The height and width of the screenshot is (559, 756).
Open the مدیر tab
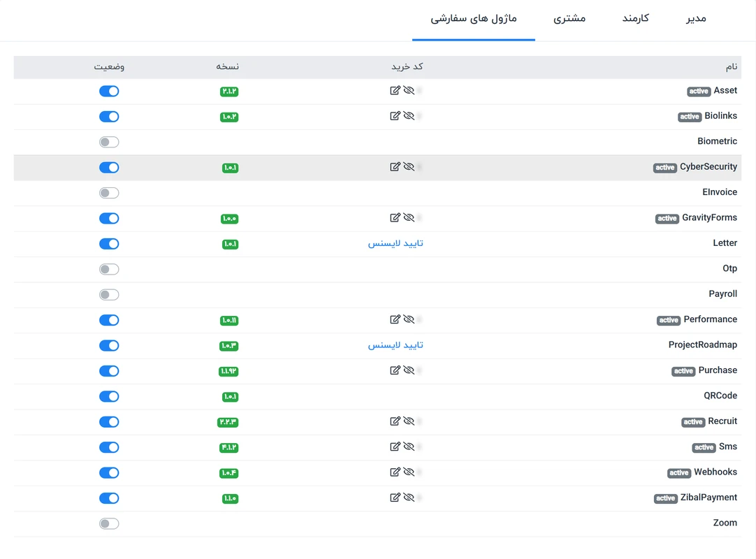[x=696, y=19]
